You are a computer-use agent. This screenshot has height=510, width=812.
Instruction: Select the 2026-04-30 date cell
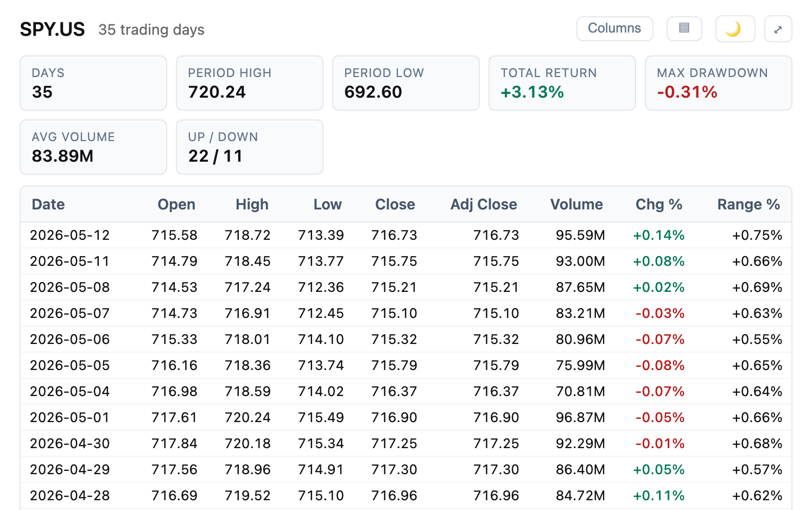69,443
